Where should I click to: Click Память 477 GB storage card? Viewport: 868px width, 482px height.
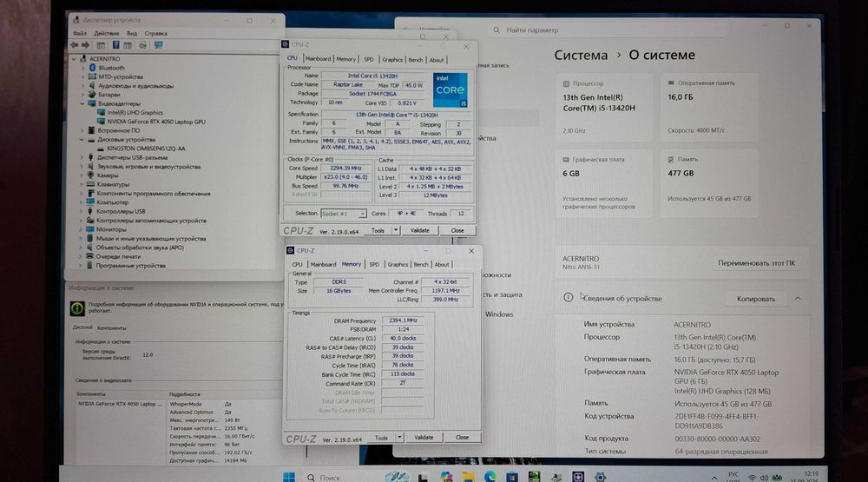[709, 182]
